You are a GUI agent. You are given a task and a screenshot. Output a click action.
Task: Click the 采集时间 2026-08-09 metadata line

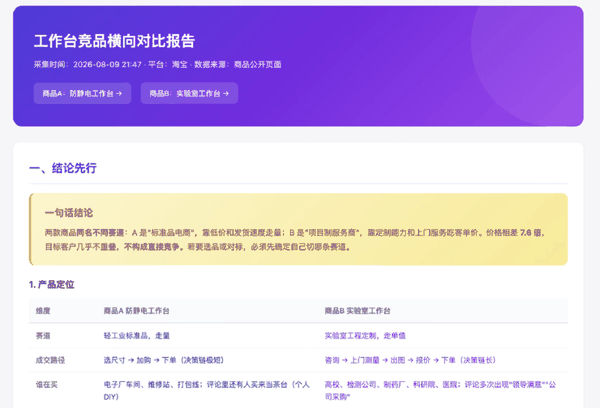coord(157,64)
